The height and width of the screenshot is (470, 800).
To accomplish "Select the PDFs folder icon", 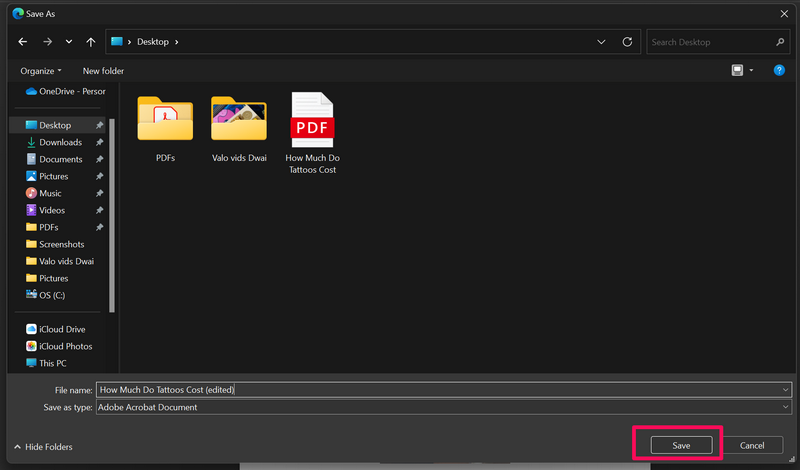I will [x=165, y=119].
